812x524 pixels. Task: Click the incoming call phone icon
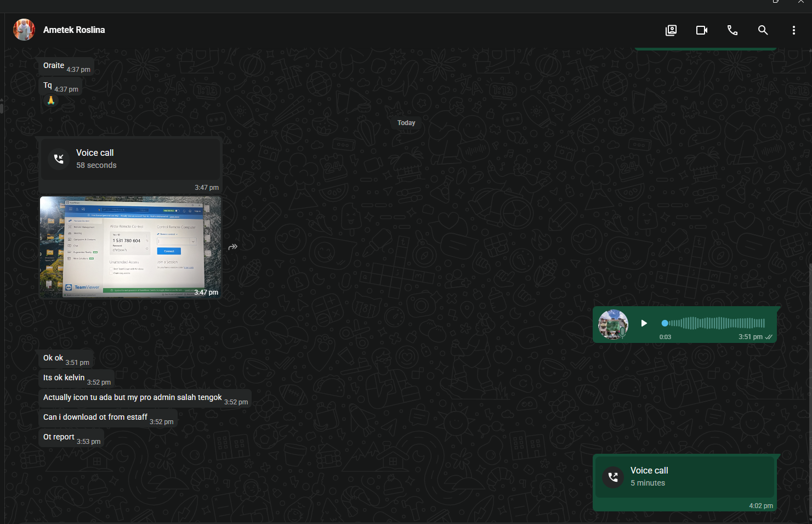pyautogui.click(x=59, y=159)
